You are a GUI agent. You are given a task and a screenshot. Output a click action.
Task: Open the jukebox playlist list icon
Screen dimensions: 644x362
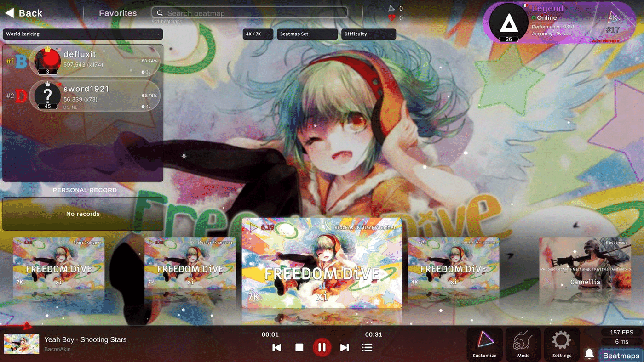coord(367,348)
